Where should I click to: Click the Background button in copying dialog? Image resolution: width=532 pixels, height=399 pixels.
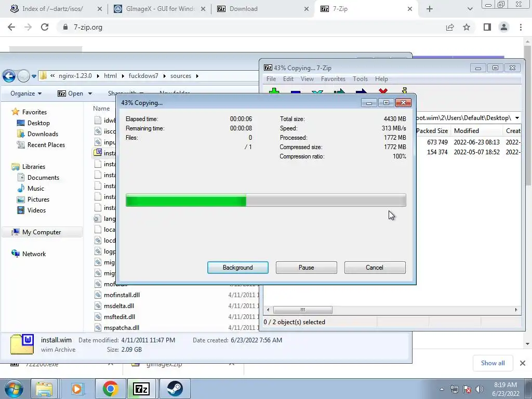point(237,268)
